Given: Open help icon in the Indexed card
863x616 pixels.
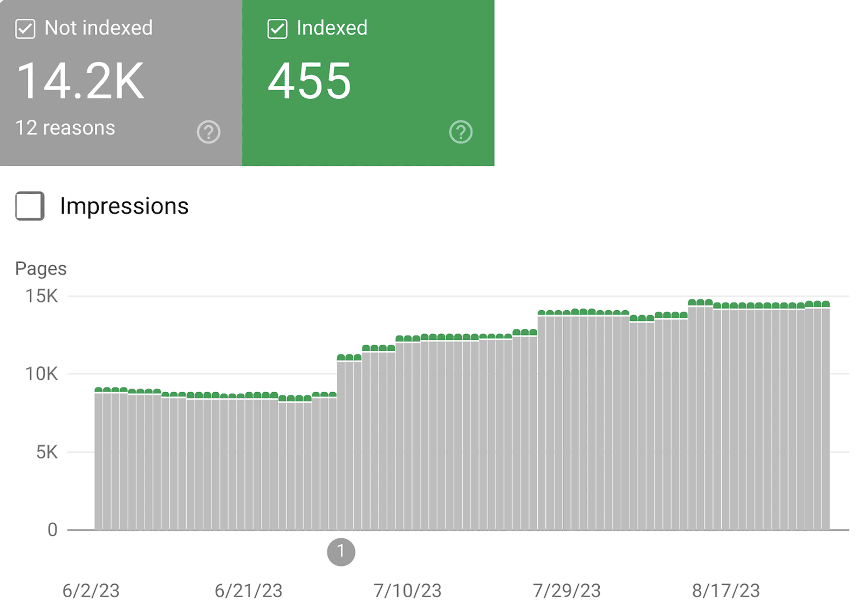Looking at the screenshot, I should (461, 132).
